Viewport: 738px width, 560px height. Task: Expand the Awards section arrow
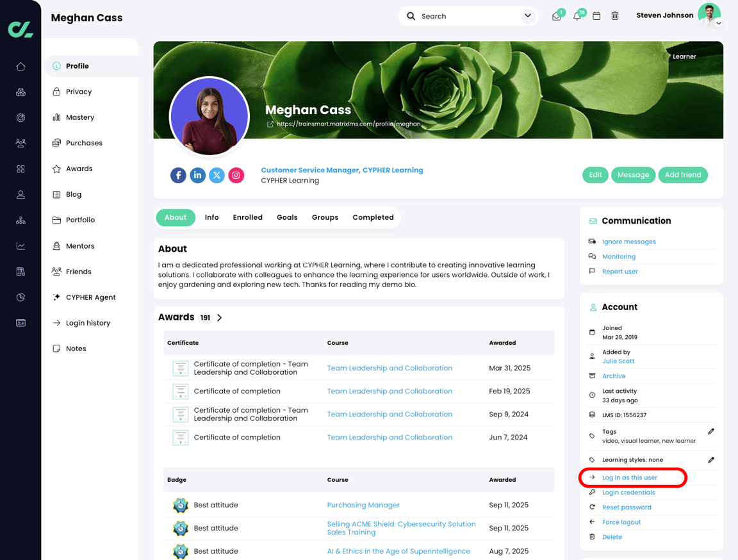pos(219,317)
